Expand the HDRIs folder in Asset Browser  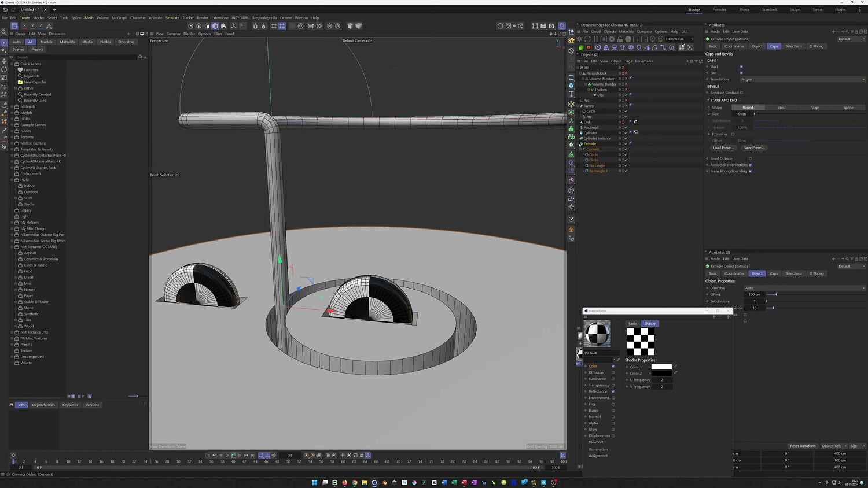pyautogui.click(x=12, y=119)
